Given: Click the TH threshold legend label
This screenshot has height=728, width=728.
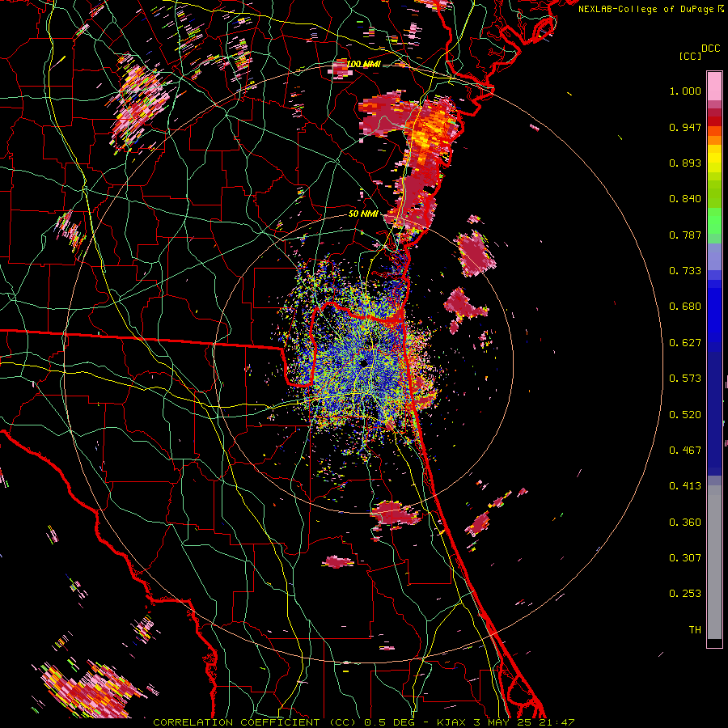Looking at the screenshot, I should 695,630.
